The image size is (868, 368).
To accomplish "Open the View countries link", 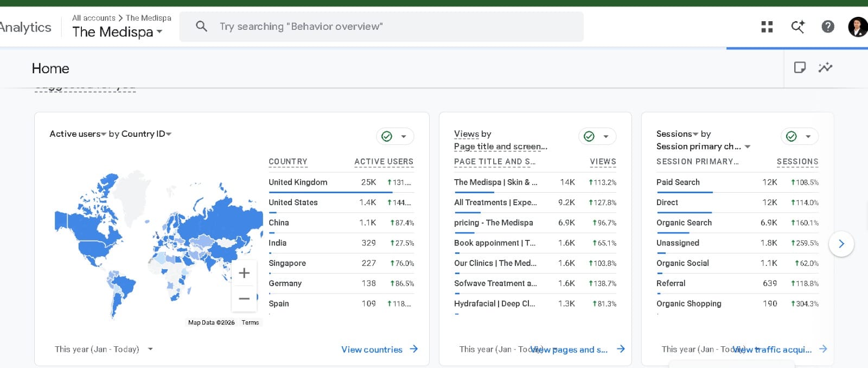I will [372, 350].
